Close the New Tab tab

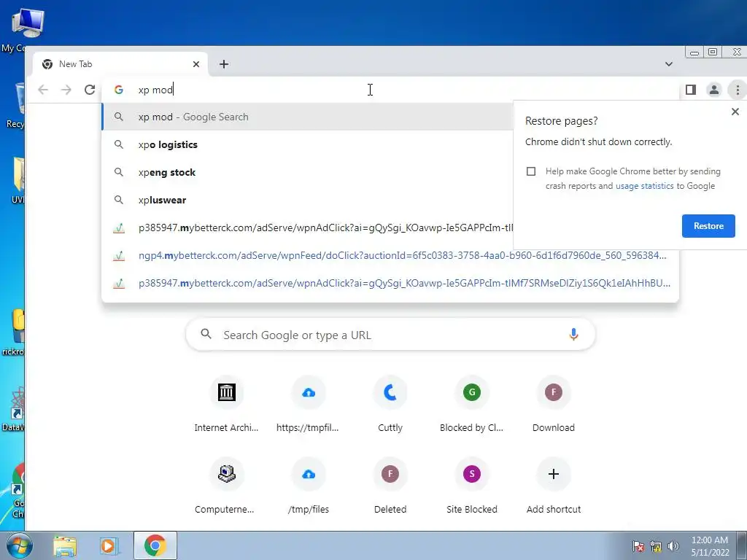pos(196,64)
